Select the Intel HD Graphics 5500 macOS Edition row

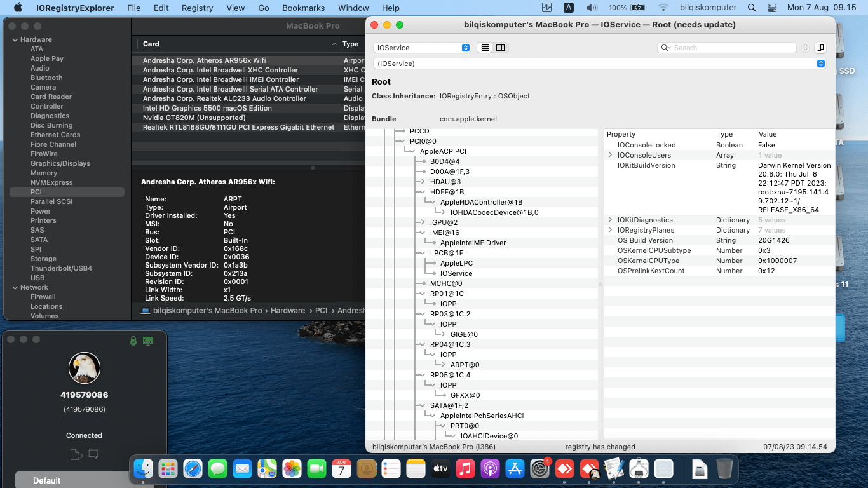(248, 108)
